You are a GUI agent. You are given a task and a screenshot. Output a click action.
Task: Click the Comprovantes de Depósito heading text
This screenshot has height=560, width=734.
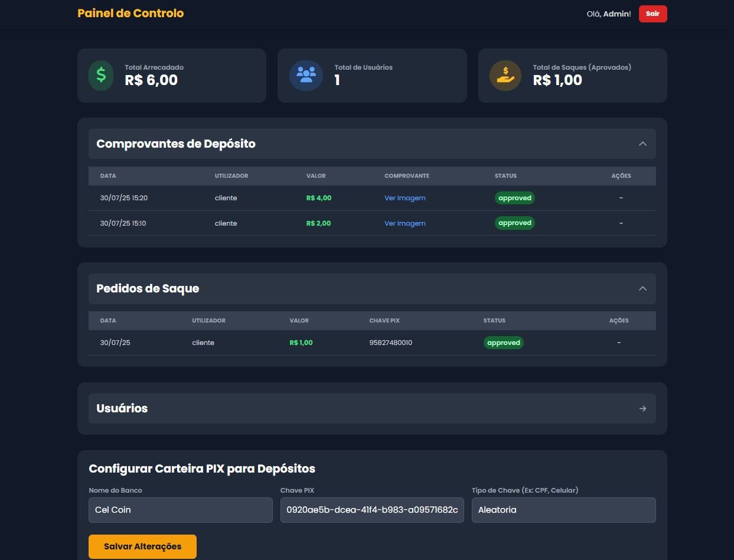coord(175,144)
